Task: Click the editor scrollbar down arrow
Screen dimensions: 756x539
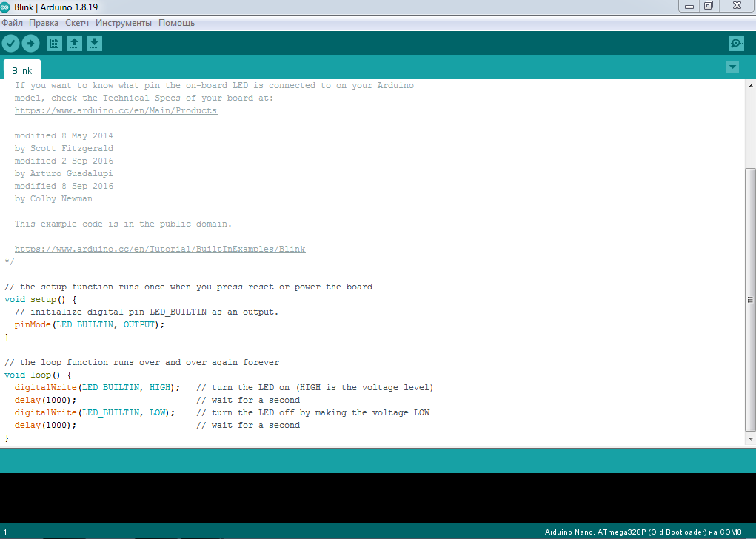Action: click(x=751, y=438)
